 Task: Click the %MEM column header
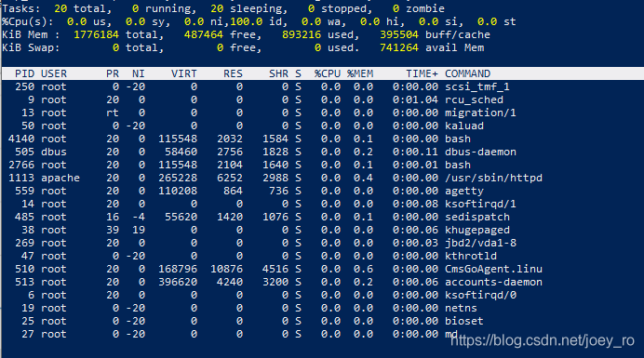(360, 73)
